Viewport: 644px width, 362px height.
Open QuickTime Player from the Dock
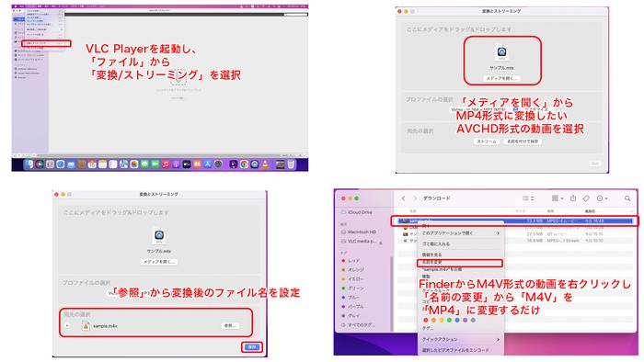[255, 164]
